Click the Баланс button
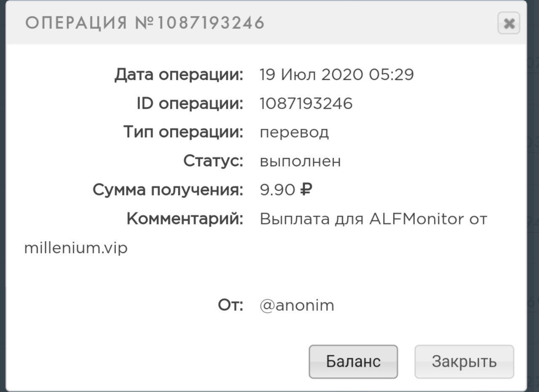 pos(353,362)
